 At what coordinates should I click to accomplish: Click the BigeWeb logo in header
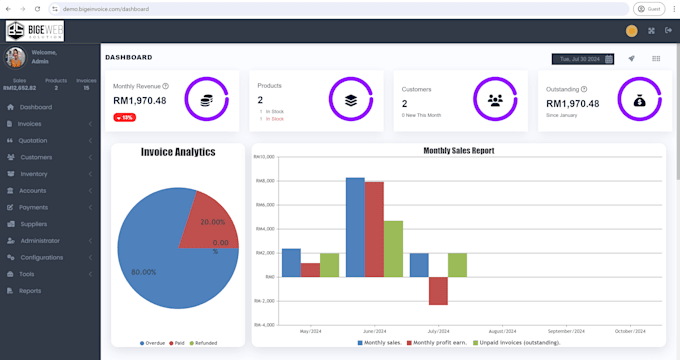[x=35, y=31]
